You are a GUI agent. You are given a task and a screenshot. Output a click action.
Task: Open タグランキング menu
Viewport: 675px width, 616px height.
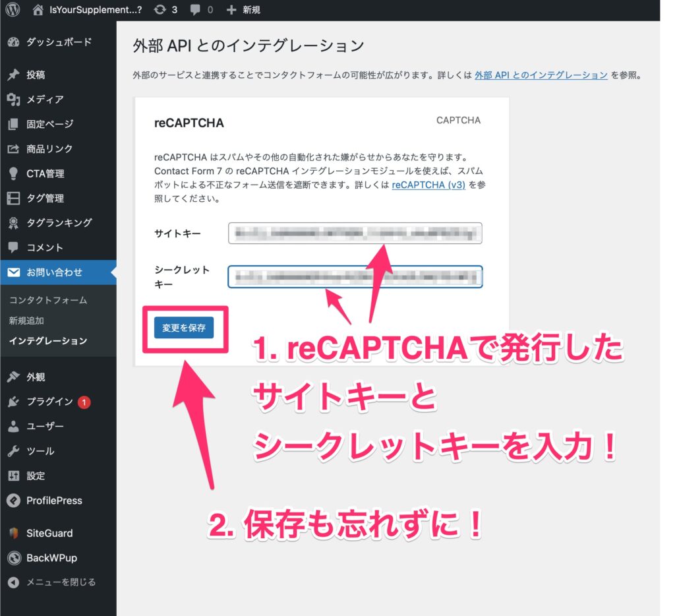[x=59, y=223]
